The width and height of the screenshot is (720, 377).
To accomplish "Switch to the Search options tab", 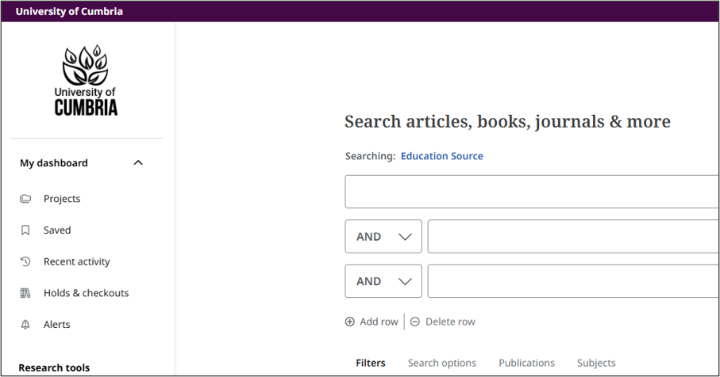I will (x=442, y=363).
